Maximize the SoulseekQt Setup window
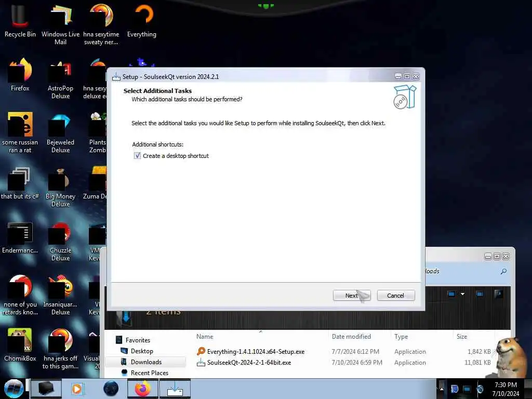The image size is (532, 399). pyautogui.click(x=407, y=77)
